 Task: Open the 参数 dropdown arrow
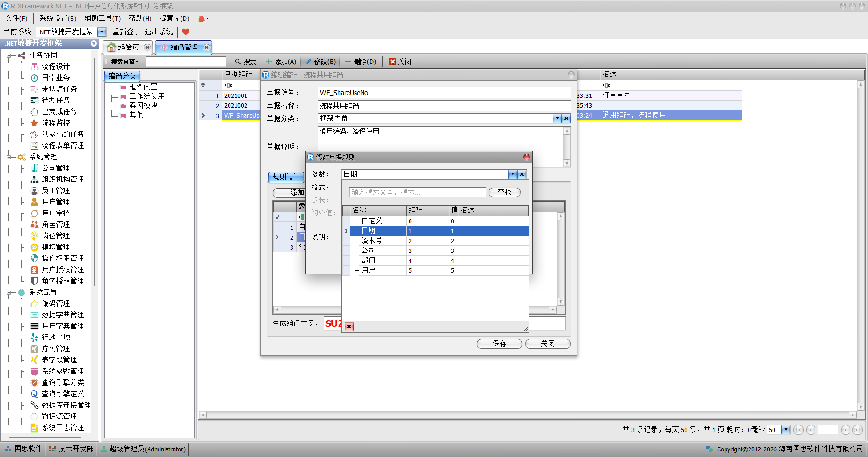click(513, 174)
